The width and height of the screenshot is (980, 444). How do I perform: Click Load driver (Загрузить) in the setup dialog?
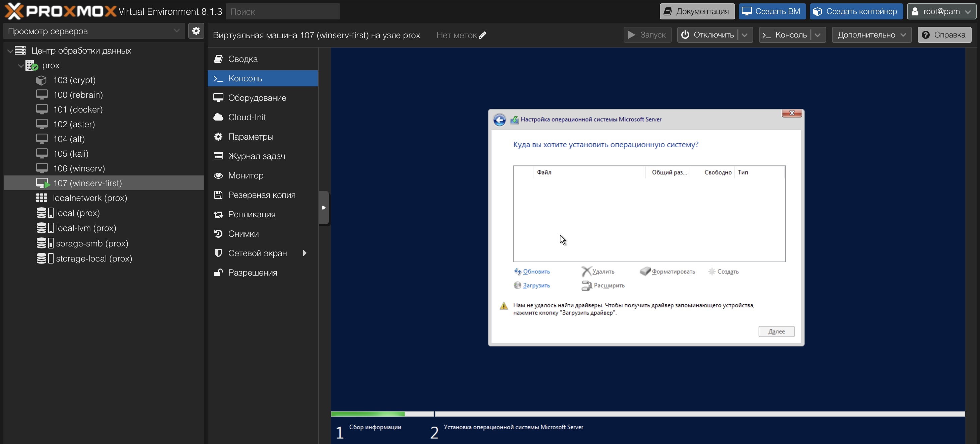(536, 285)
